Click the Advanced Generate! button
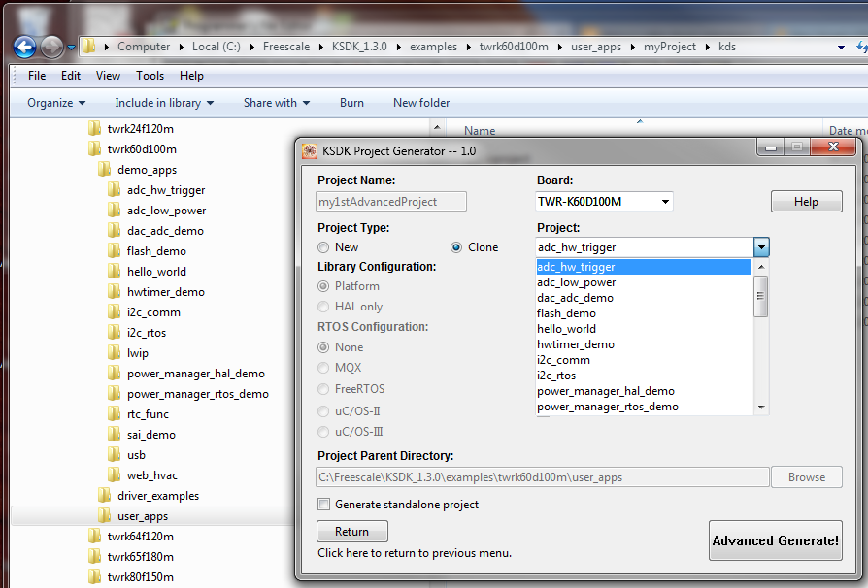 (776, 540)
